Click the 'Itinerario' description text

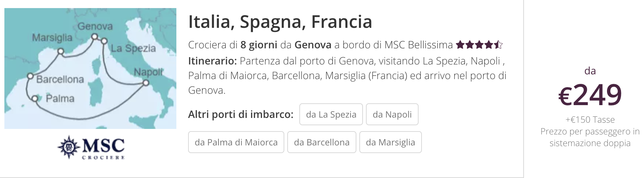347,75
